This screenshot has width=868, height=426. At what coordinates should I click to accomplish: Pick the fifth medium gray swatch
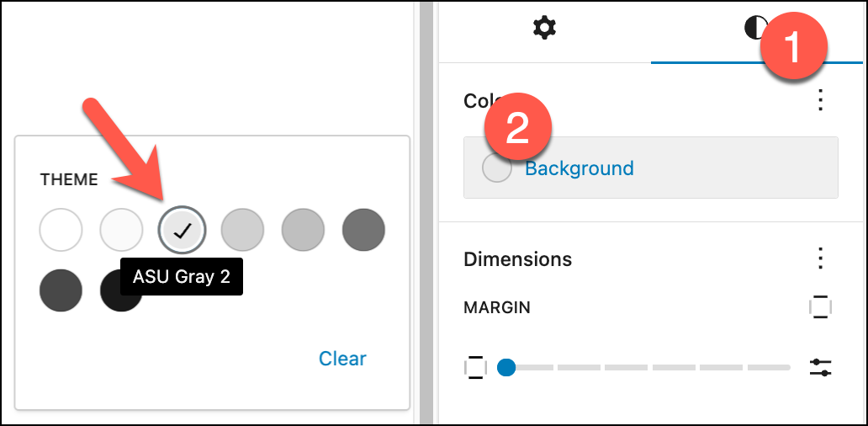(x=303, y=229)
